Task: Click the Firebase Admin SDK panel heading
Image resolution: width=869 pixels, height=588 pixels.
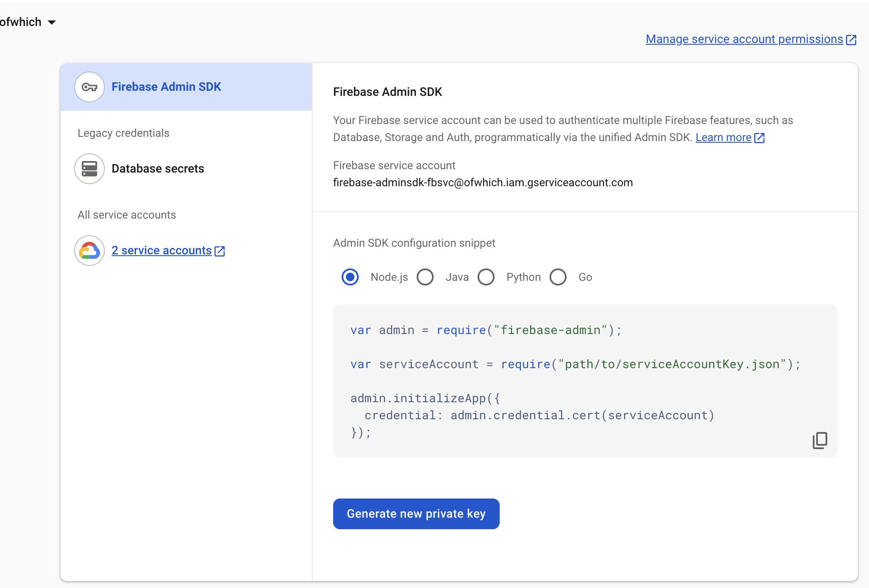Action: click(387, 92)
